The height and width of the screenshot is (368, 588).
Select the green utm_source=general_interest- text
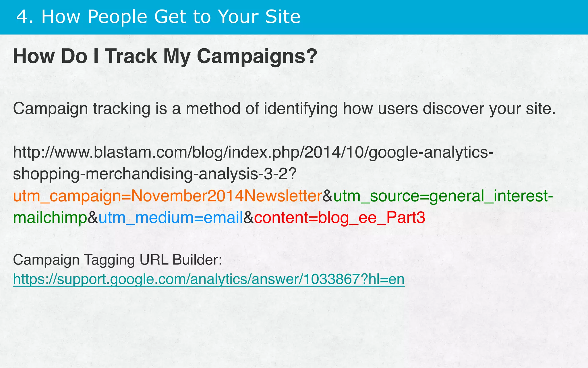tap(442, 196)
